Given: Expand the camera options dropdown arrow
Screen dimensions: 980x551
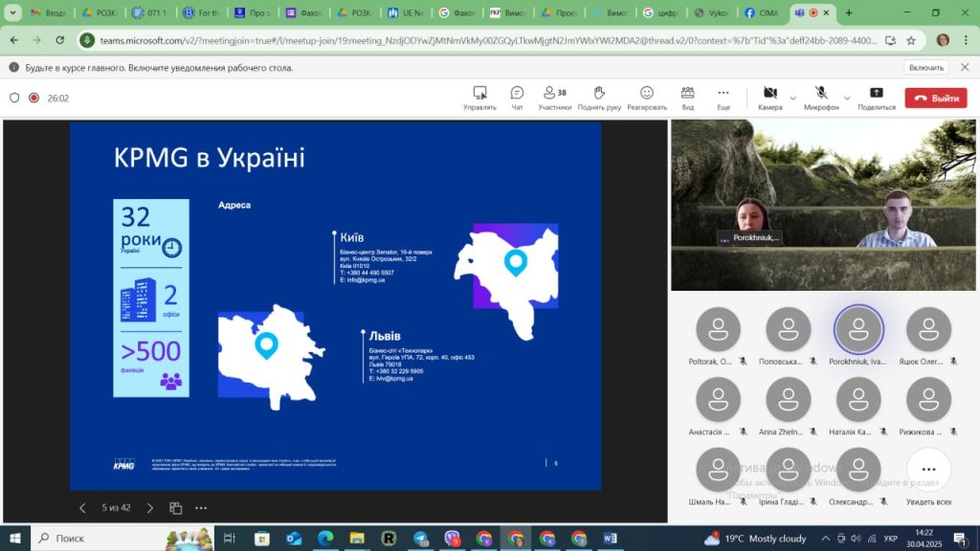Looking at the screenshot, I should (x=792, y=99).
